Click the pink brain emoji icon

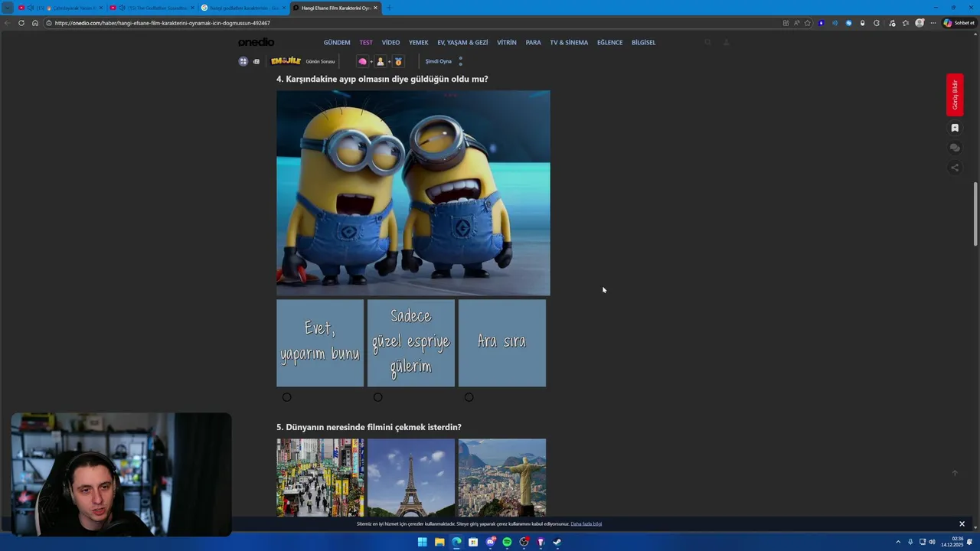coord(363,61)
